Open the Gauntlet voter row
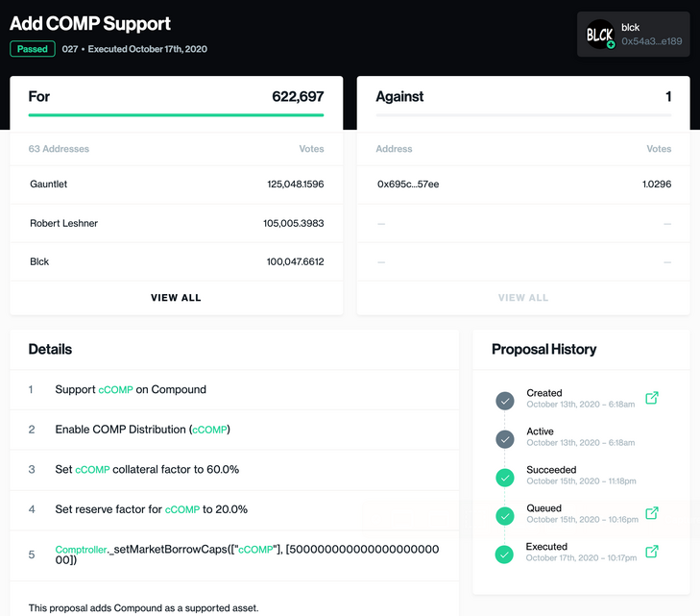The width and height of the screenshot is (700, 616). [177, 185]
